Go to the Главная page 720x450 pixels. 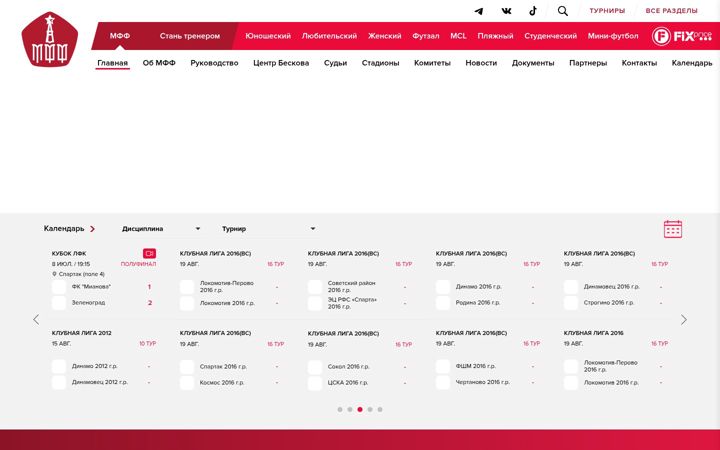112,63
